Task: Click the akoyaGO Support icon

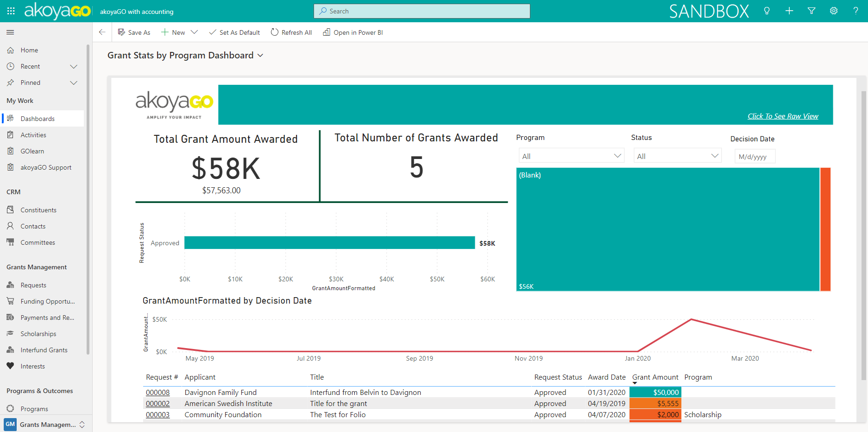Action: click(x=10, y=167)
